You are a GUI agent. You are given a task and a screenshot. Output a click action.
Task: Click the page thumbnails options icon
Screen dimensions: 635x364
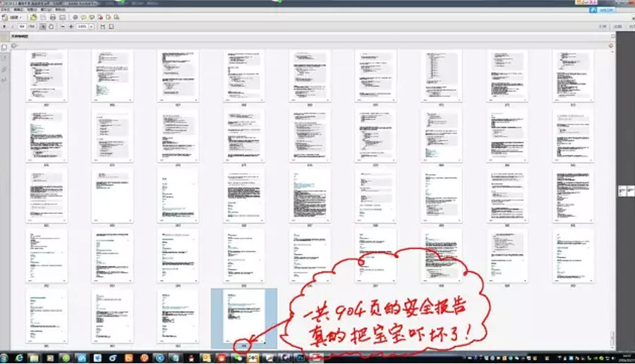click(x=15, y=47)
